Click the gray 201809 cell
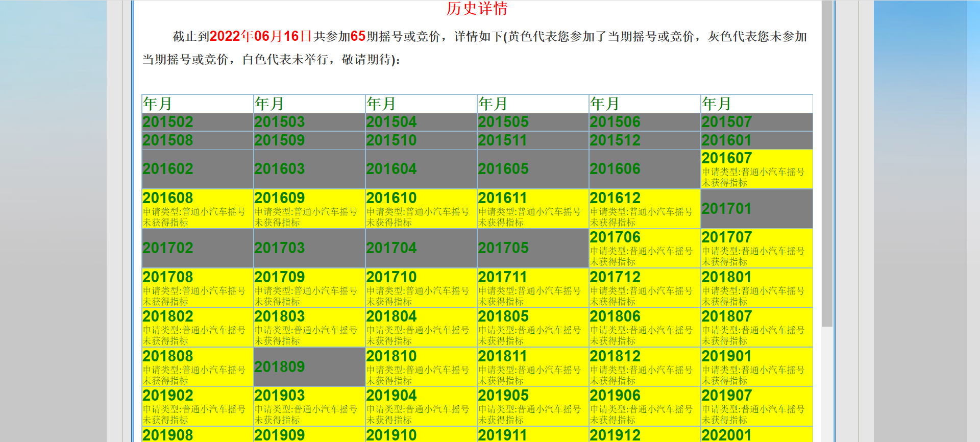 point(309,367)
